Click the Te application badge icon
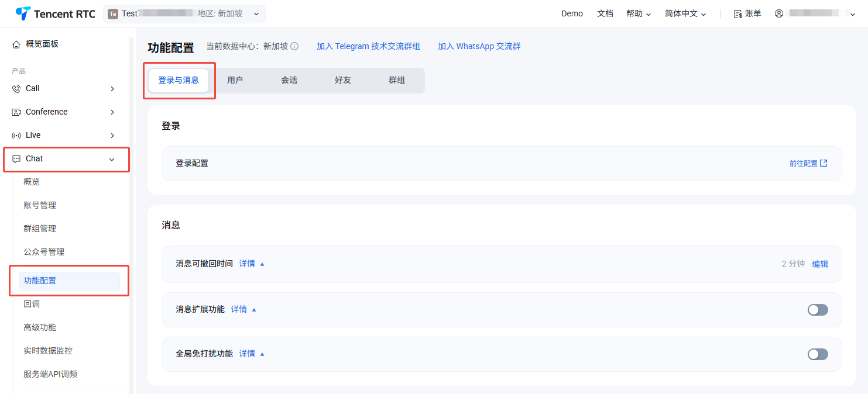The width and height of the screenshot is (868, 394). [113, 13]
